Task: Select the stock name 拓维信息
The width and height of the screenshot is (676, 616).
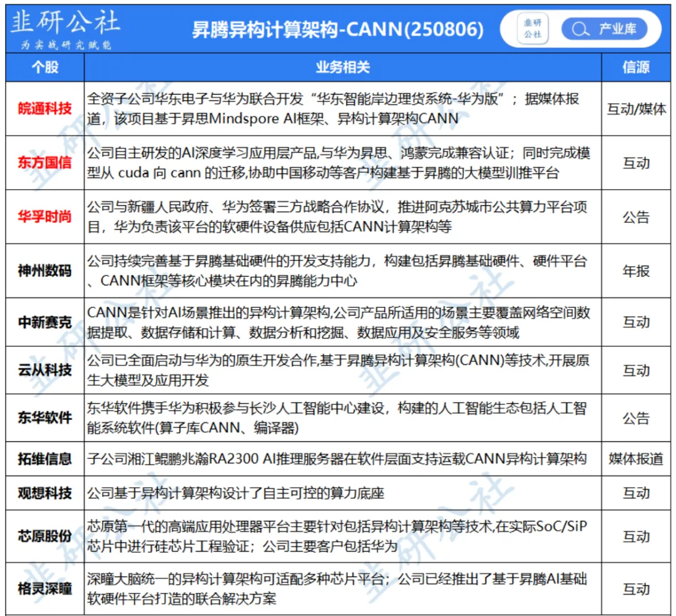Action: [x=45, y=459]
